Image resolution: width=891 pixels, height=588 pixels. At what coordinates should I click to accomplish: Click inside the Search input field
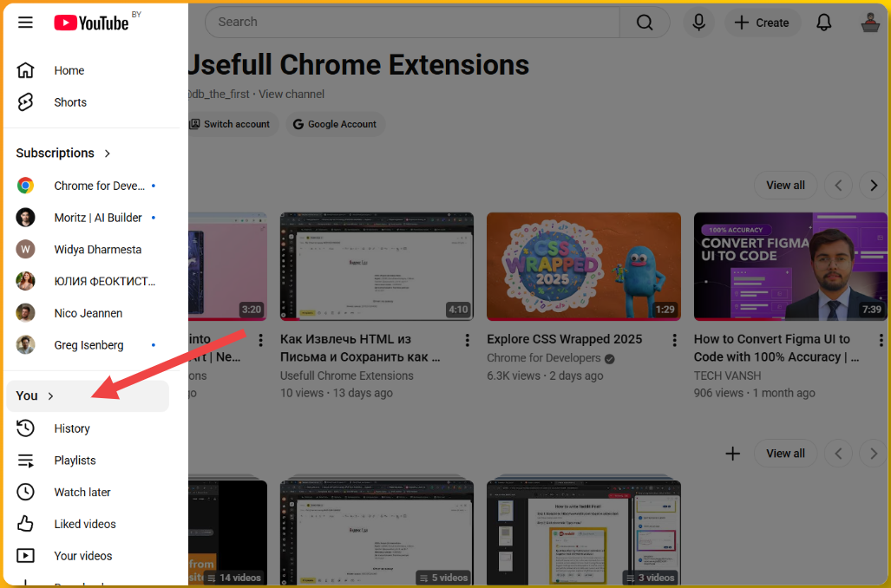[x=408, y=23]
